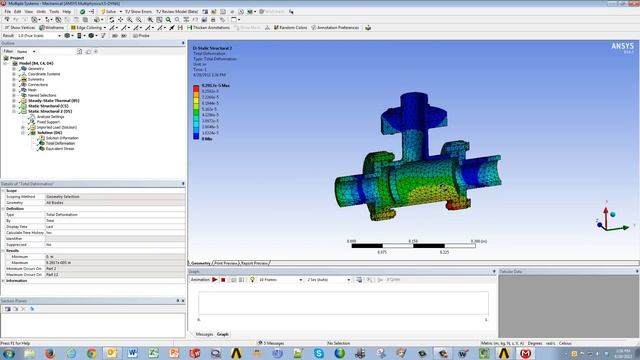Image resolution: width=640 pixels, height=360 pixels.
Task: Click Show Errors in the toolbar
Action: [138, 12]
